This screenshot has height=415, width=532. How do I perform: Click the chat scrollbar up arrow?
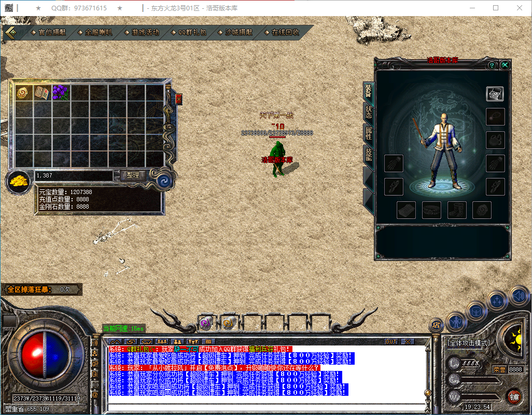[428, 349]
